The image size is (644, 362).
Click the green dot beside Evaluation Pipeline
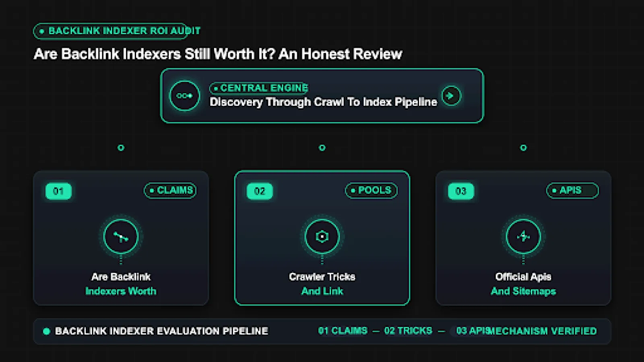(x=46, y=331)
